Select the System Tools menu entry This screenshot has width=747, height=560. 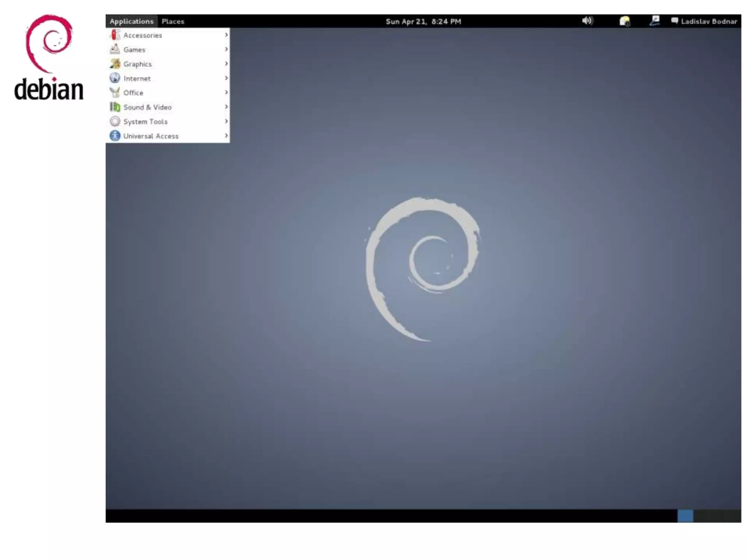(x=145, y=122)
